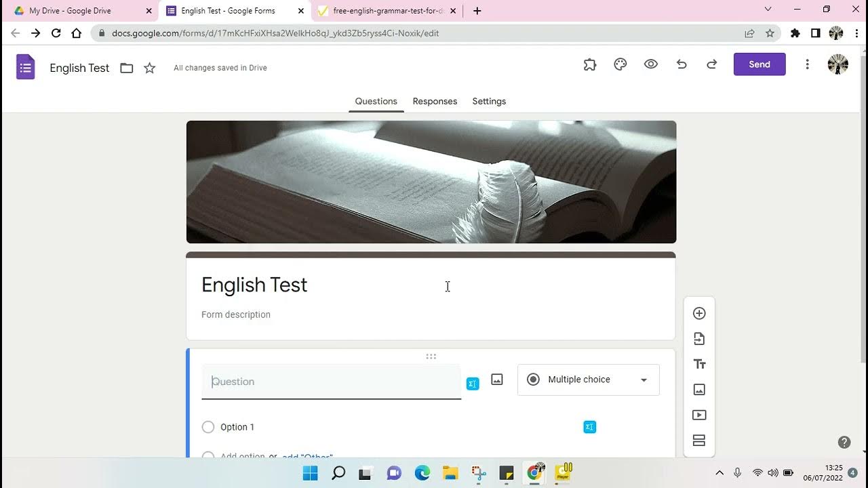Click equation icon beside Question field
This screenshot has height=488, width=868.
click(473, 384)
